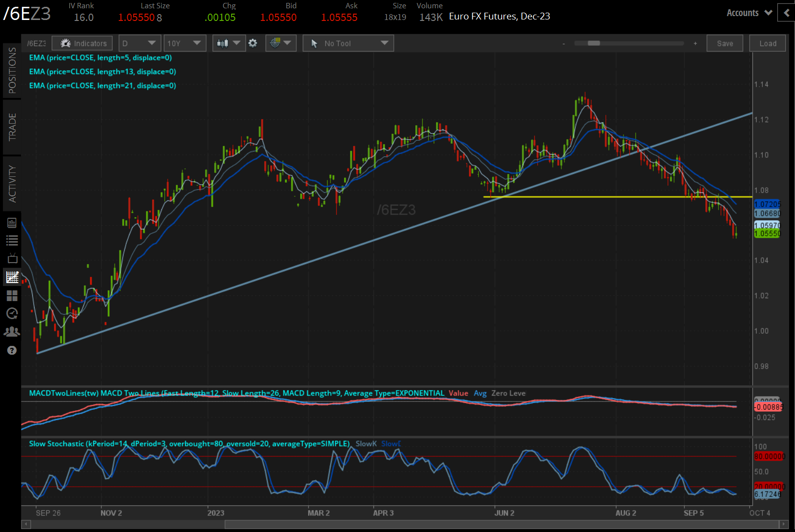Open the grid layout icon in the sidebar
This screenshot has width=795, height=532.
click(x=12, y=296)
